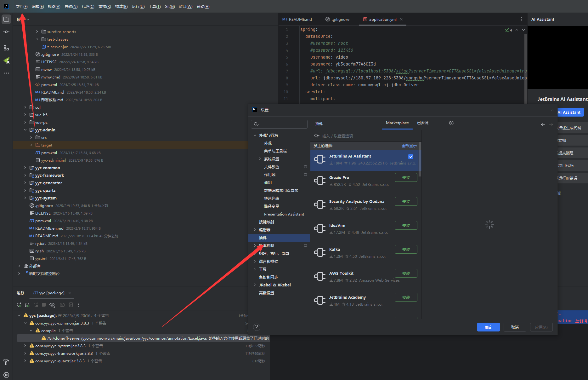
Task: Confirm settings with the 确定 button
Action: coord(488,327)
